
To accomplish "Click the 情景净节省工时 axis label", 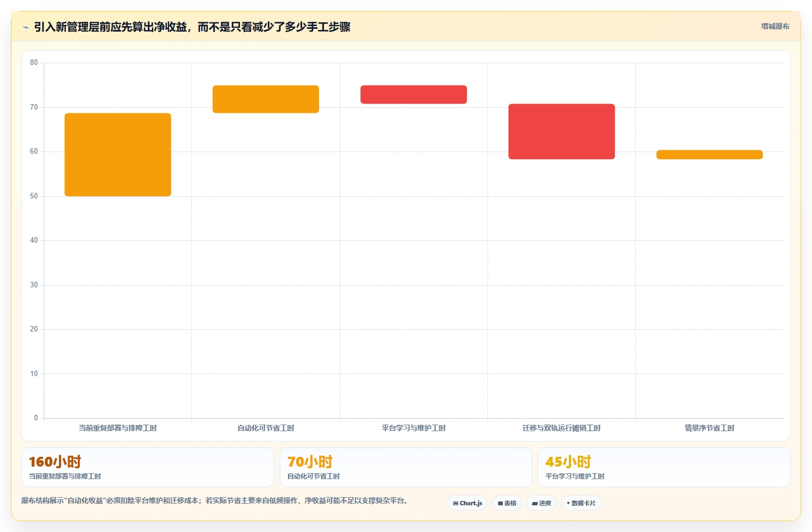I will click(709, 428).
